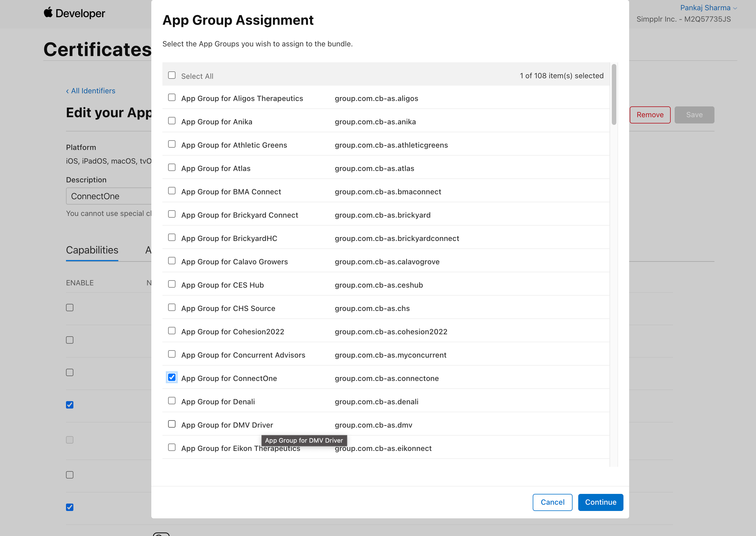Click the greyed Save button
The image size is (756, 536).
tap(694, 115)
